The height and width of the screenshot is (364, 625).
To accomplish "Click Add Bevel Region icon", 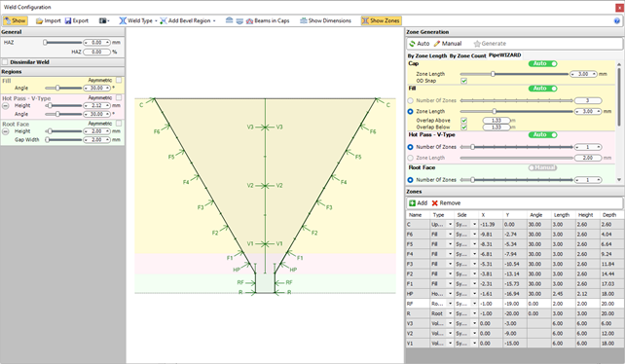I will 163,20.
